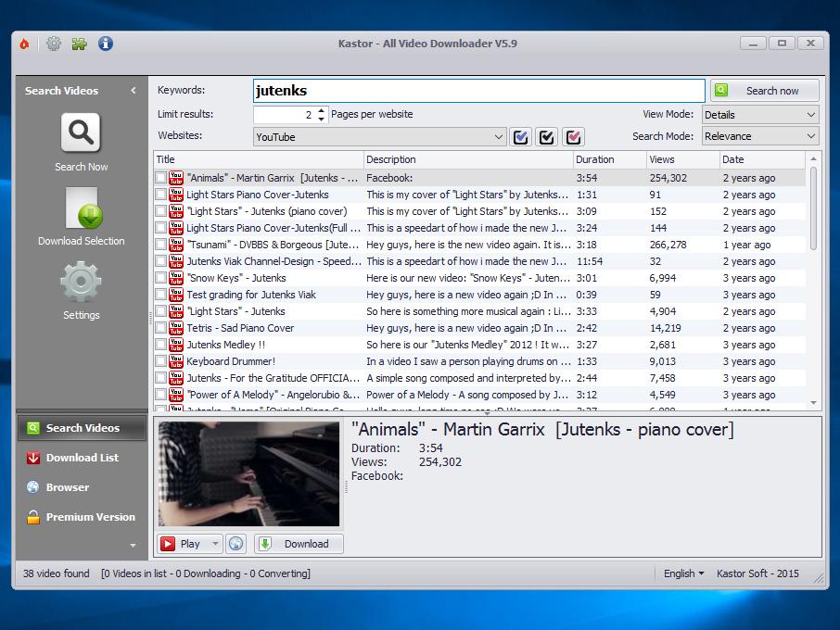Click the Search now button
840x630 pixels.
(765, 91)
